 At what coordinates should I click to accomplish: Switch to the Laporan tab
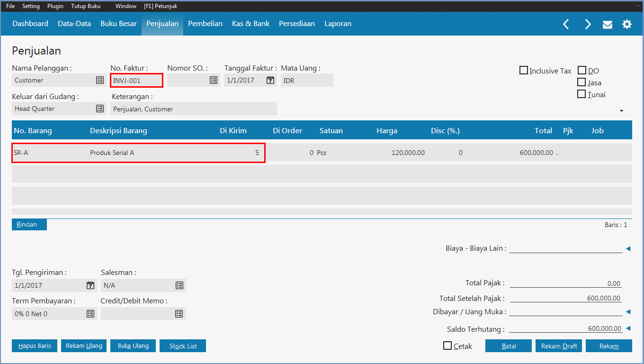pyautogui.click(x=338, y=24)
